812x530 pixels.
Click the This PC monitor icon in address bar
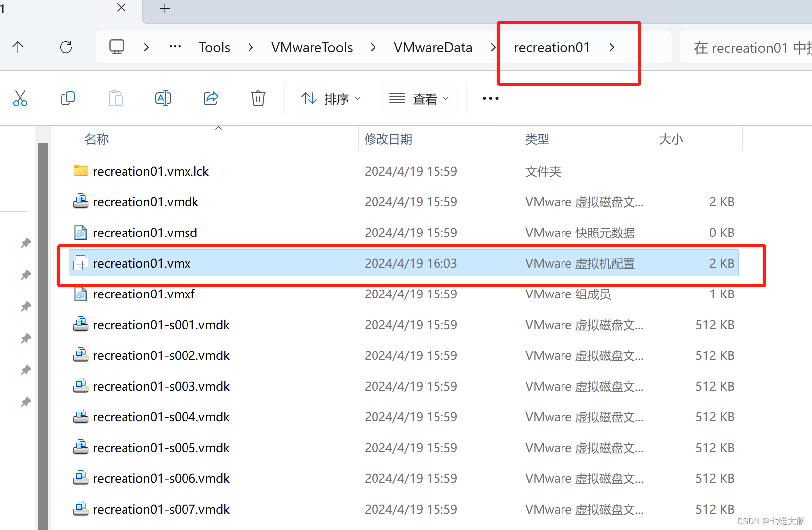pos(117,47)
